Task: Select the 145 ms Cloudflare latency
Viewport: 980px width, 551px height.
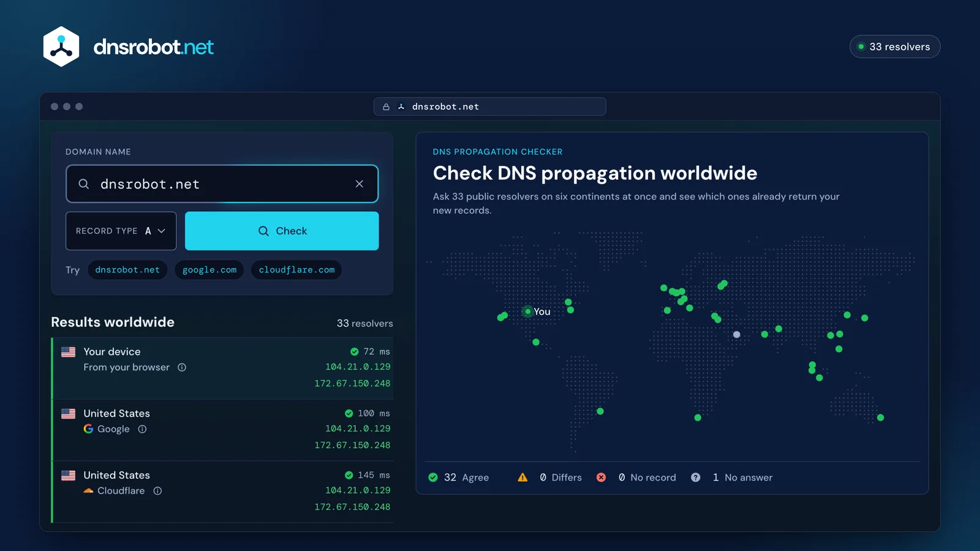Action: pyautogui.click(x=374, y=475)
